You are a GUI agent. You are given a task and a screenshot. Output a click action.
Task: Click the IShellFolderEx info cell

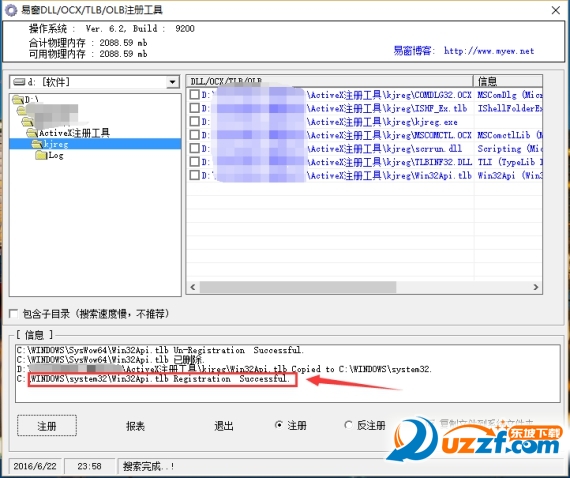[x=509, y=108]
